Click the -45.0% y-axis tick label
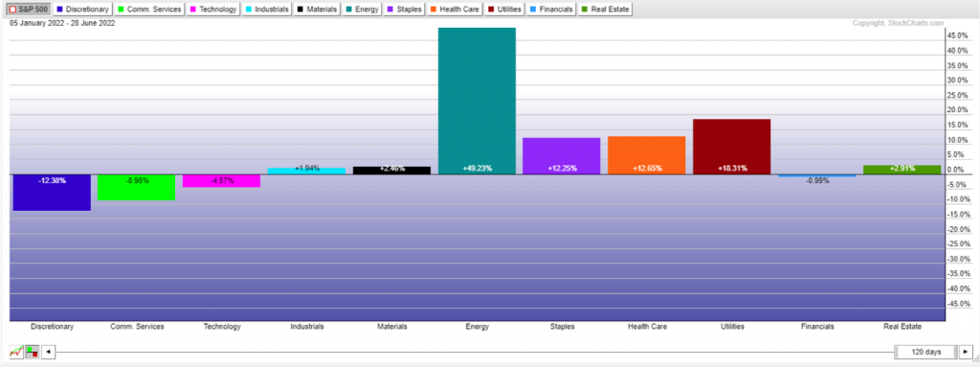This screenshot has height=367, width=980. [x=959, y=304]
